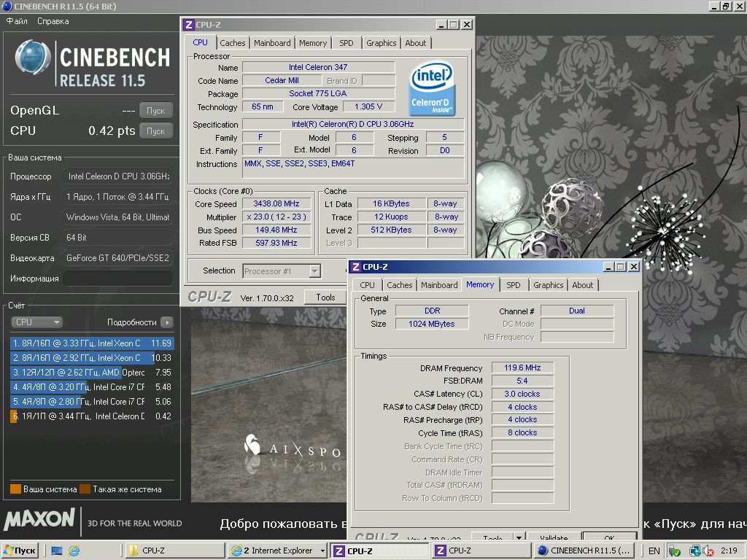Select ranking row 1 Intel Xeon 11.69
The image size is (747, 560).
(x=92, y=343)
